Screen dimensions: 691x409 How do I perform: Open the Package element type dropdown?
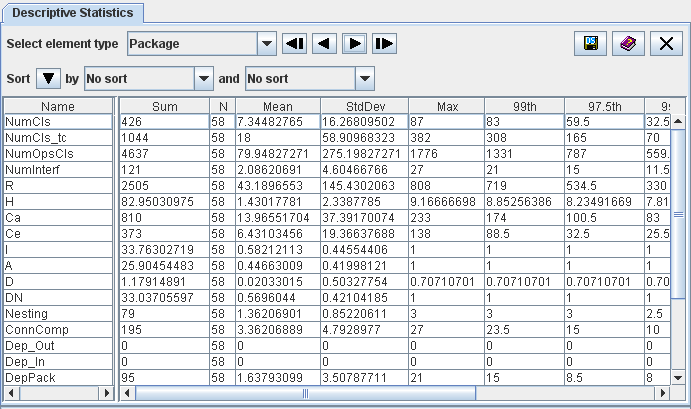(x=266, y=44)
